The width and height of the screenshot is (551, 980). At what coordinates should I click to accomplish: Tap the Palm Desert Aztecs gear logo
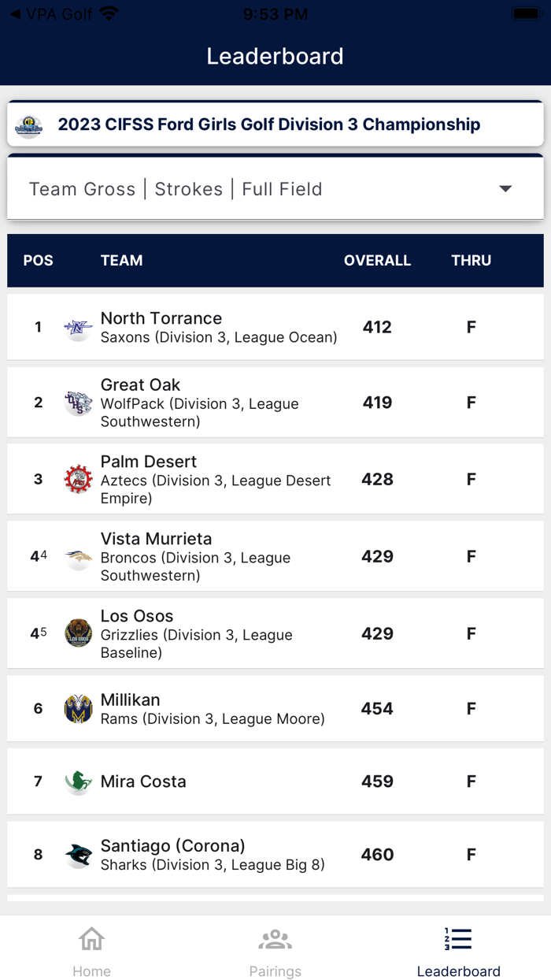coord(78,479)
